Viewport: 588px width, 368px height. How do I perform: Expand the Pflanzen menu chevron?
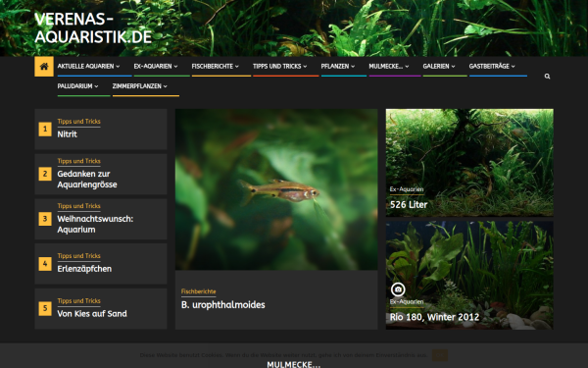point(353,67)
